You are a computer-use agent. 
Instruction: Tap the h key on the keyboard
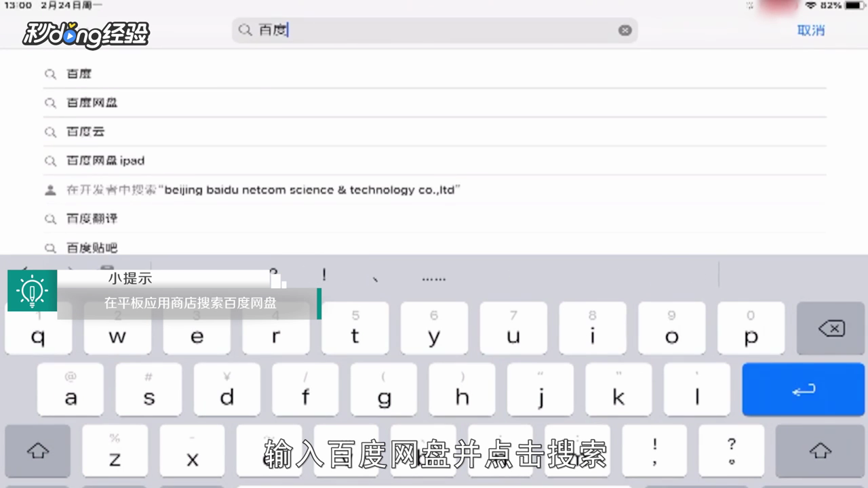(462, 390)
